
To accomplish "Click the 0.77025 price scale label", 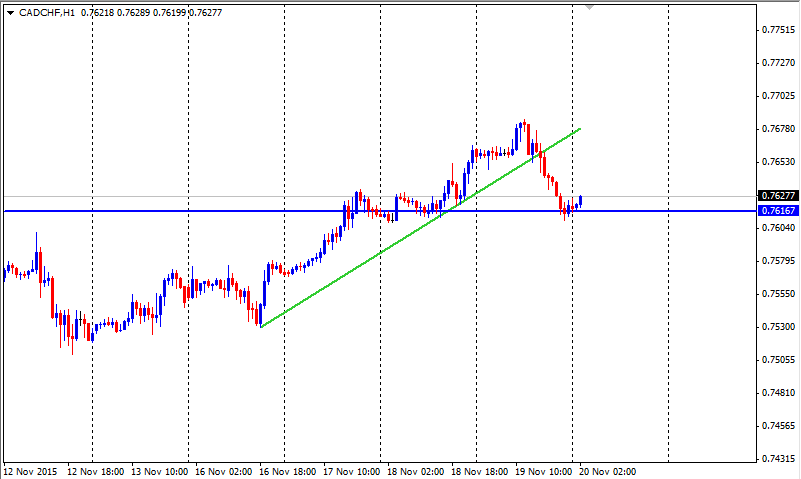I will pyautogui.click(x=779, y=96).
